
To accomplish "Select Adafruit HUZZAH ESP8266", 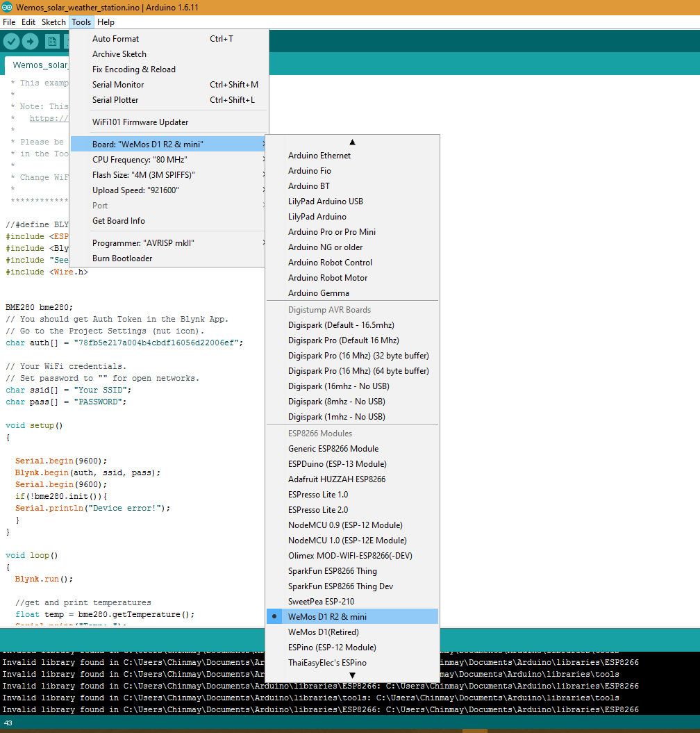I will pos(352,479).
